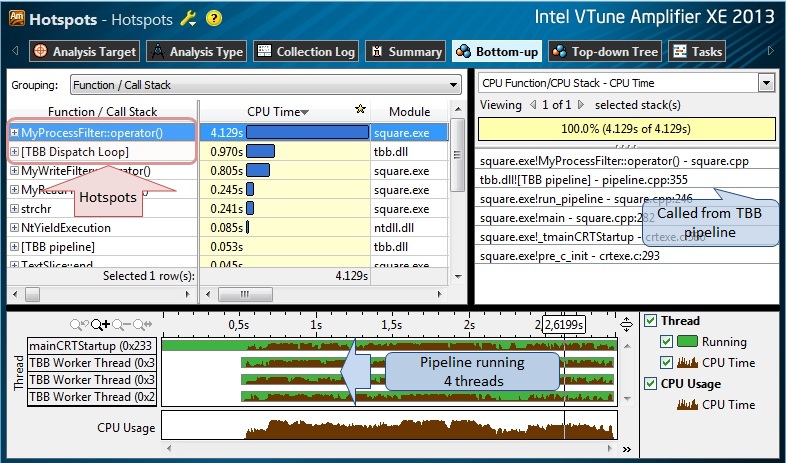Click the tabs right navigation arrow

pyautogui.click(x=771, y=51)
